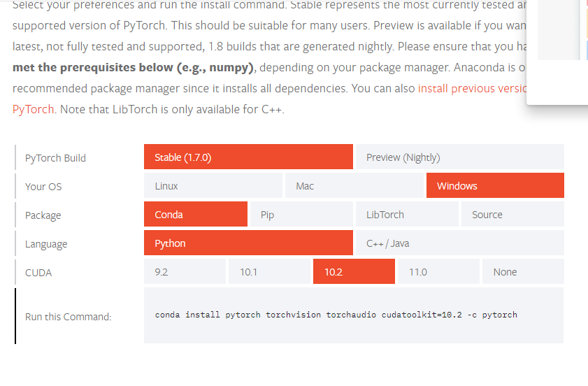Choose Python as the language
The height and width of the screenshot is (386, 588).
[248, 243]
